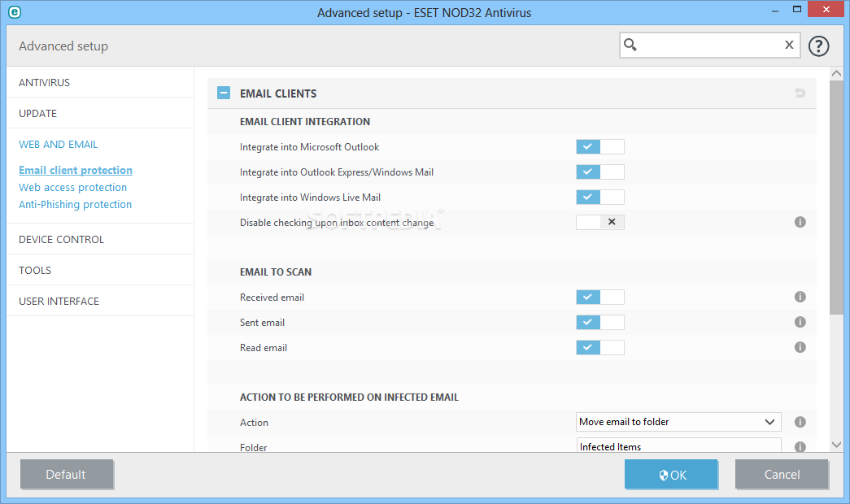Click the ESET logo icon in title bar
850x504 pixels.
(x=15, y=12)
